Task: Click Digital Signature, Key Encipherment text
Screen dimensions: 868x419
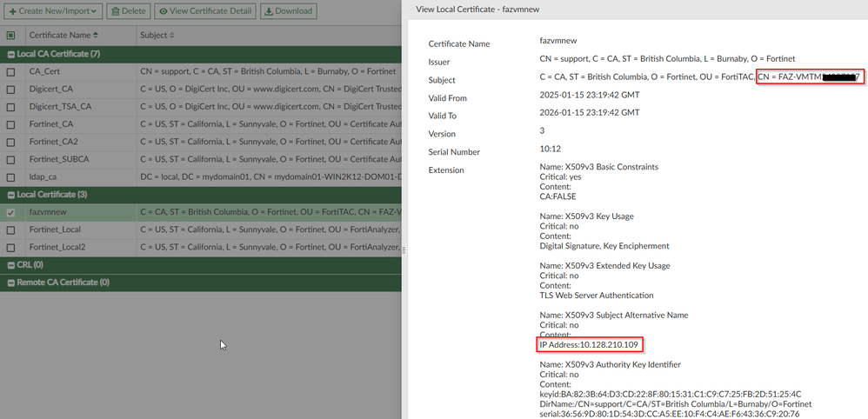Action: point(604,246)
